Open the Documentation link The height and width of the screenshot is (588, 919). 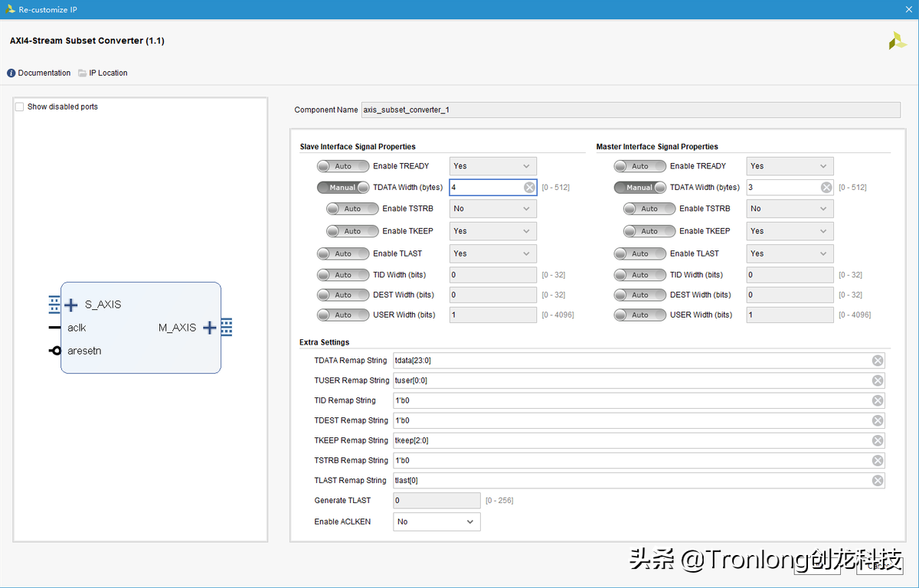pyautogui.click(x=44, y=73)
